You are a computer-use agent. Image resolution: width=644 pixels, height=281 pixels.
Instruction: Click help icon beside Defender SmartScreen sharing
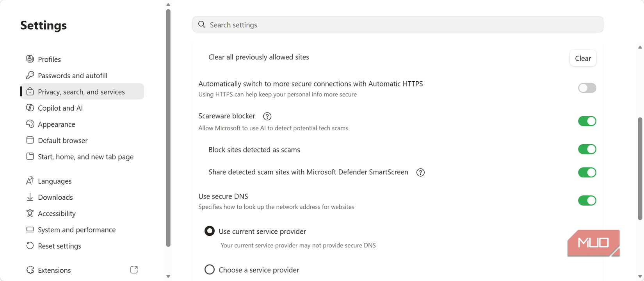(x=420, y=172)
